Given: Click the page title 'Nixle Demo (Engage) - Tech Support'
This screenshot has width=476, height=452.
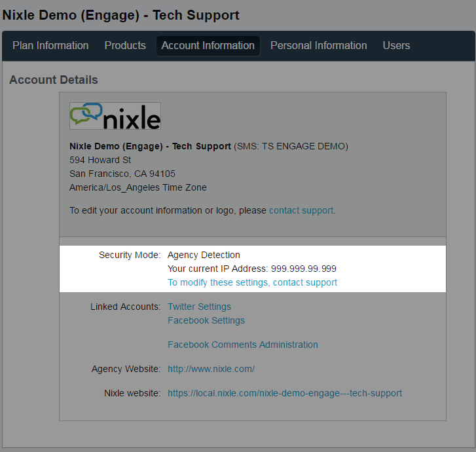Looking at the screenshot, I should (121, 15).
